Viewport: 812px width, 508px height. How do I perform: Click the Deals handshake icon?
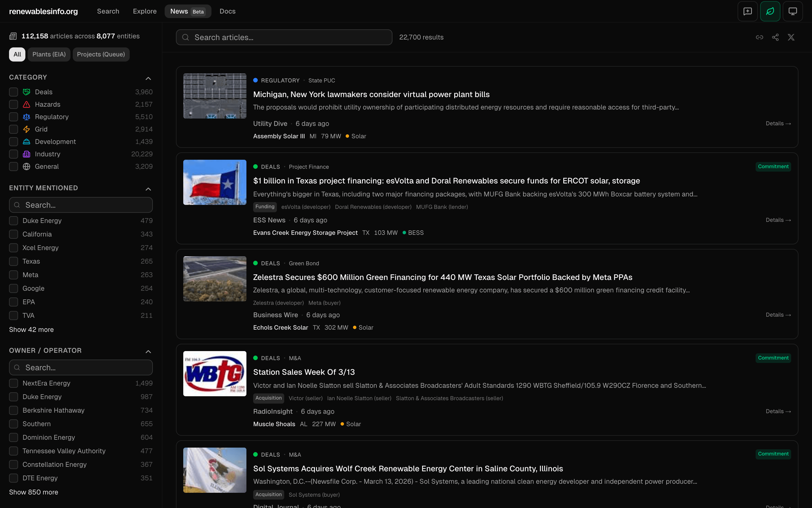tap(27, 92)
